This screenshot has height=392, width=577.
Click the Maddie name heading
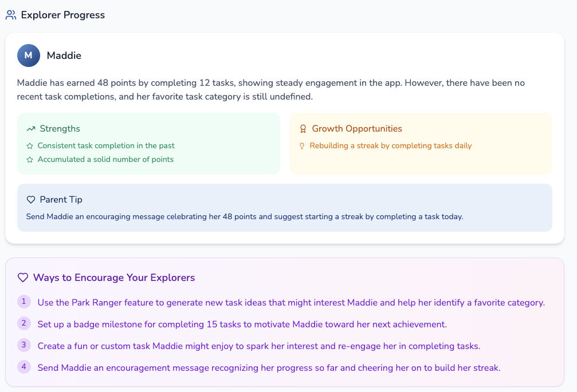[x=64, y=56]
